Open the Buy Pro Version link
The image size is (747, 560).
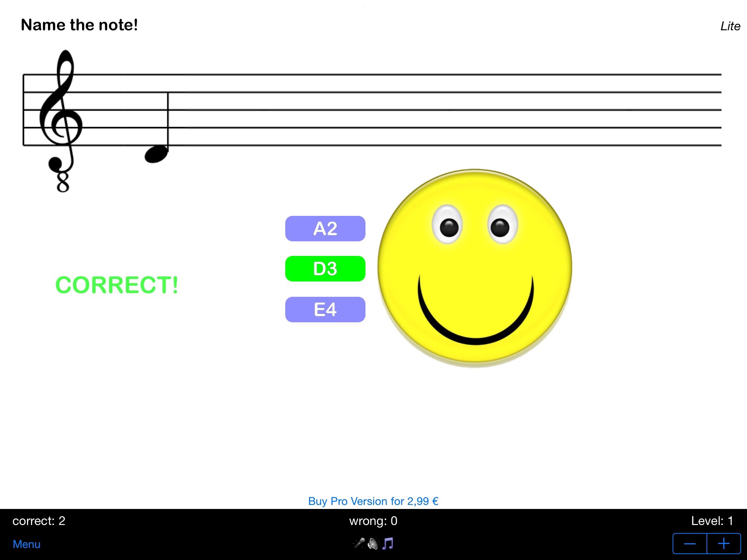[x=373, y=501]
